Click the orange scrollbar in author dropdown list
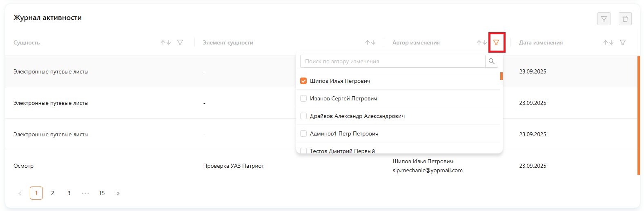This screenshot has height=211, width=644. 501,76
